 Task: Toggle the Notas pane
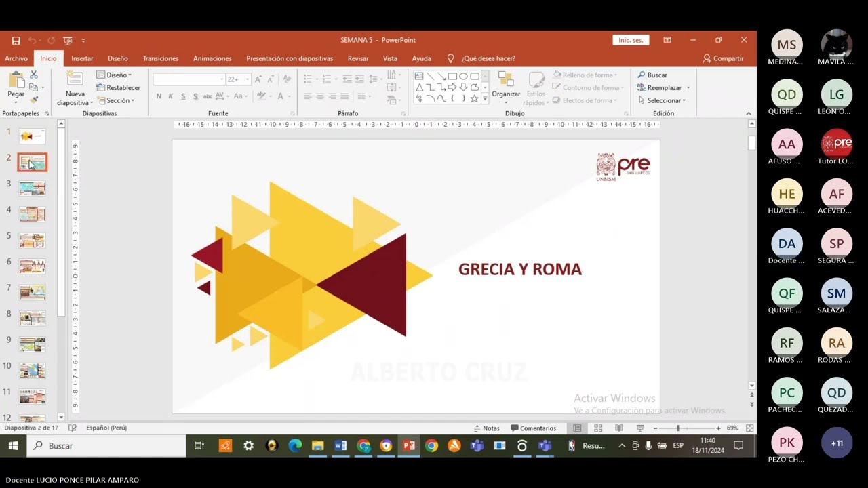click(486, 428)
